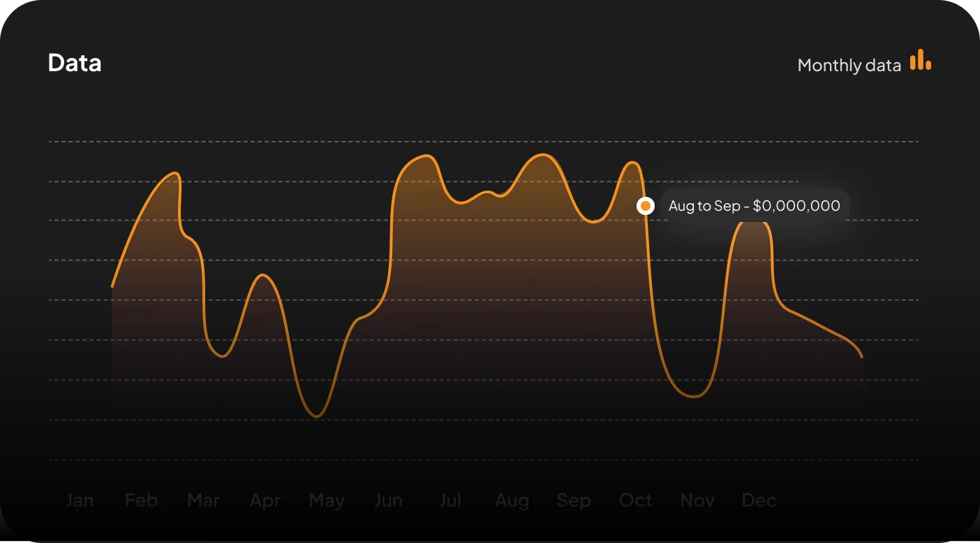Image resolution: width=980 pixels, height=543 pixels.
Task: Click the orange bar chart icon
Action: [x=921, y=60]
